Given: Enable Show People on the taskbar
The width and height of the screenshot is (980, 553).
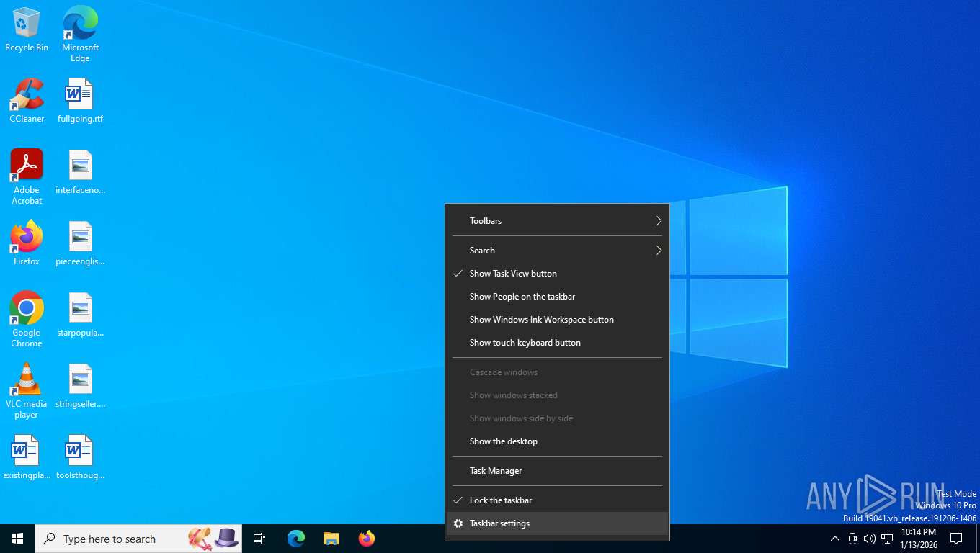Looking at the screenshot, I should tap(557, 297).
